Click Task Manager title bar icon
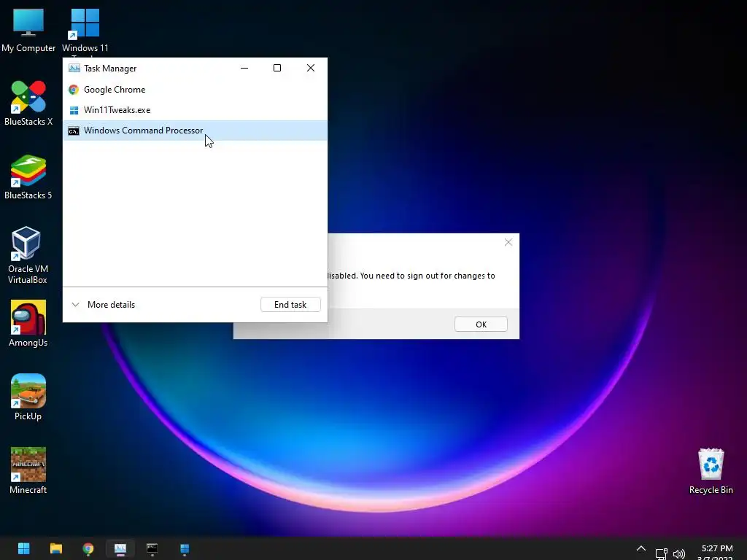747x560 pixels. pos(74,68)
